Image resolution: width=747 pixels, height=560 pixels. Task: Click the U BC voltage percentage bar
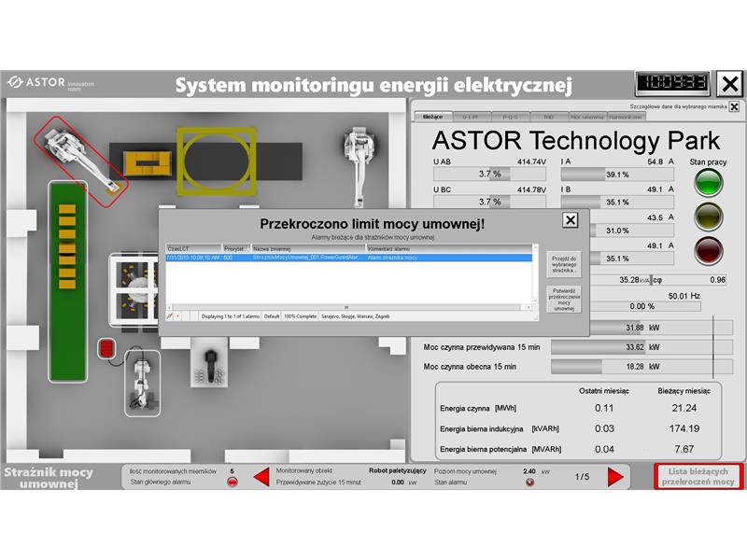(x=489, y=202)
